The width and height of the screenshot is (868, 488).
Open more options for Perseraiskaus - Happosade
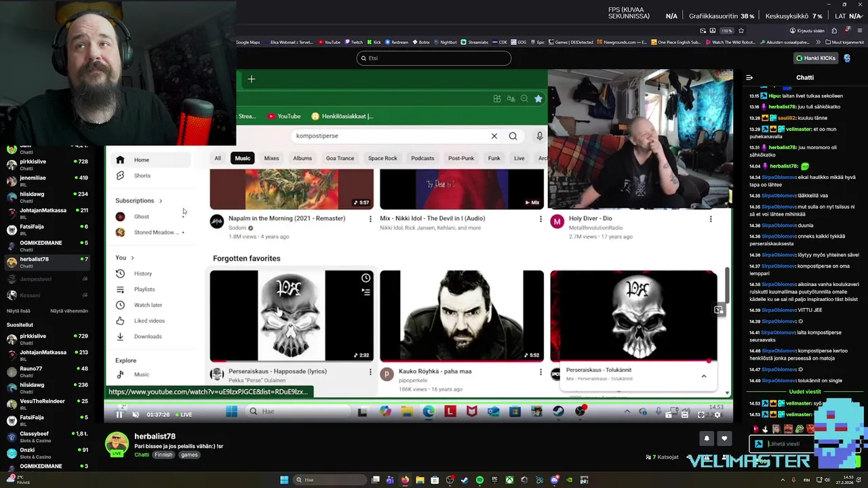[x=370, y=371]
